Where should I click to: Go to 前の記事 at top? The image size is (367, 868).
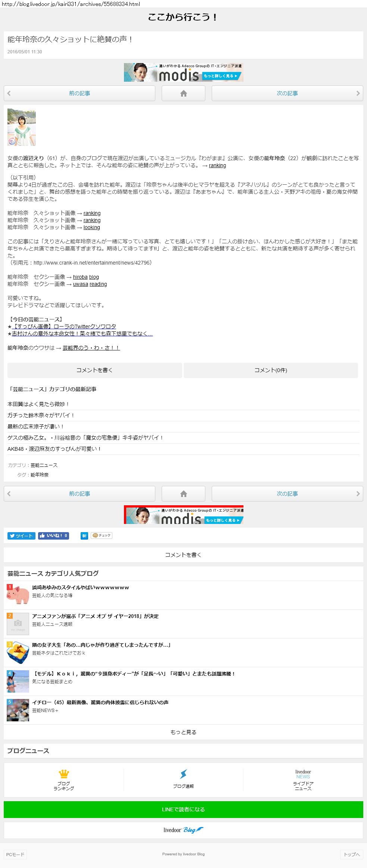click(x=80, y=93)
